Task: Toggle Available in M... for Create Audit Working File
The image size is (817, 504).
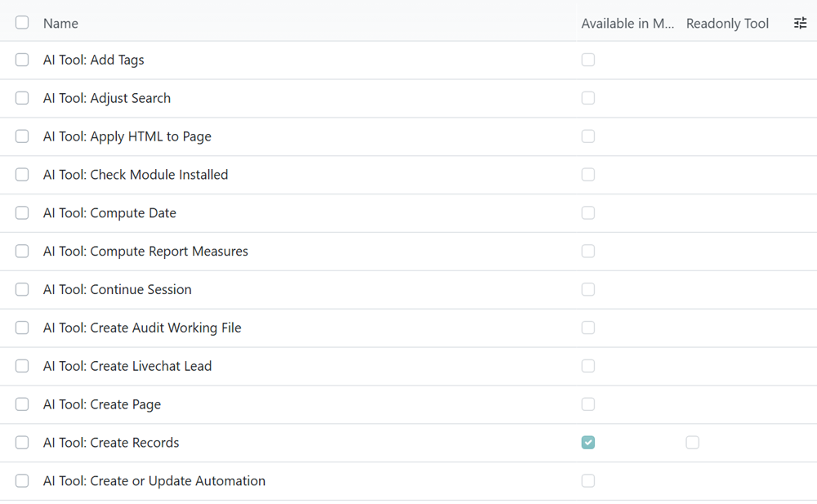Action: 587,328
